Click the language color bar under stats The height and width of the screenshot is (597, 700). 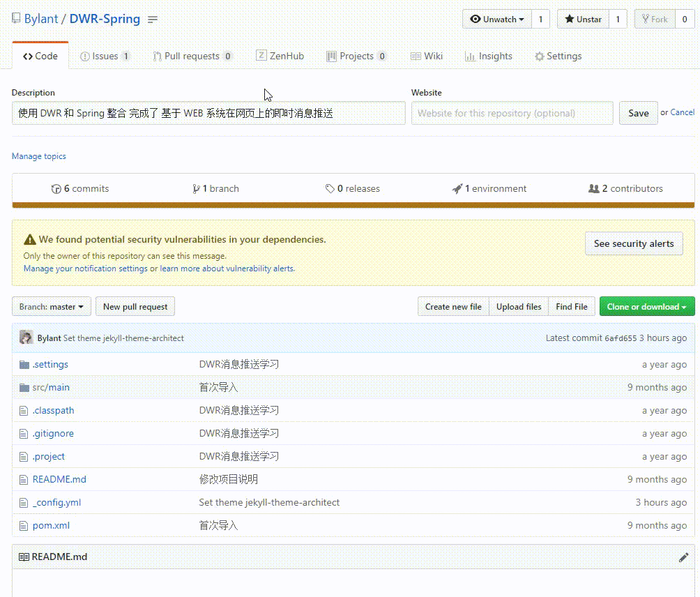353,206
